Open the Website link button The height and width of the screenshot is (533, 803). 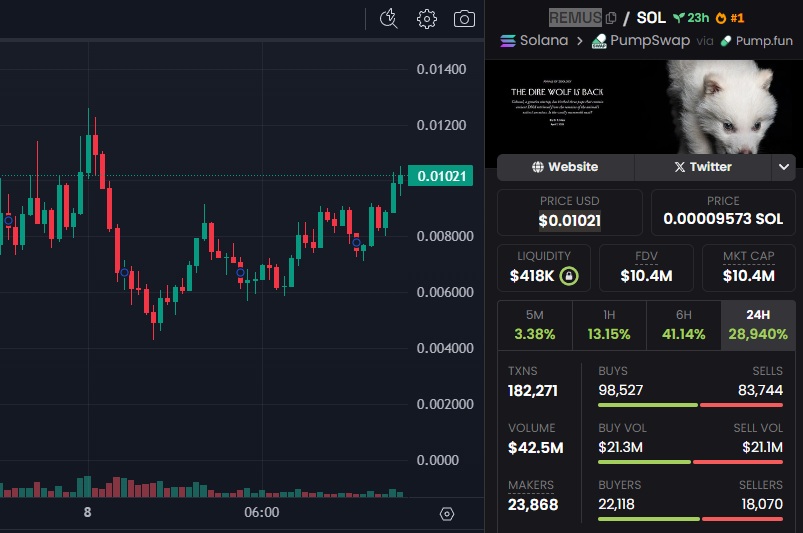pyautogui.click(x=565, y=167)
